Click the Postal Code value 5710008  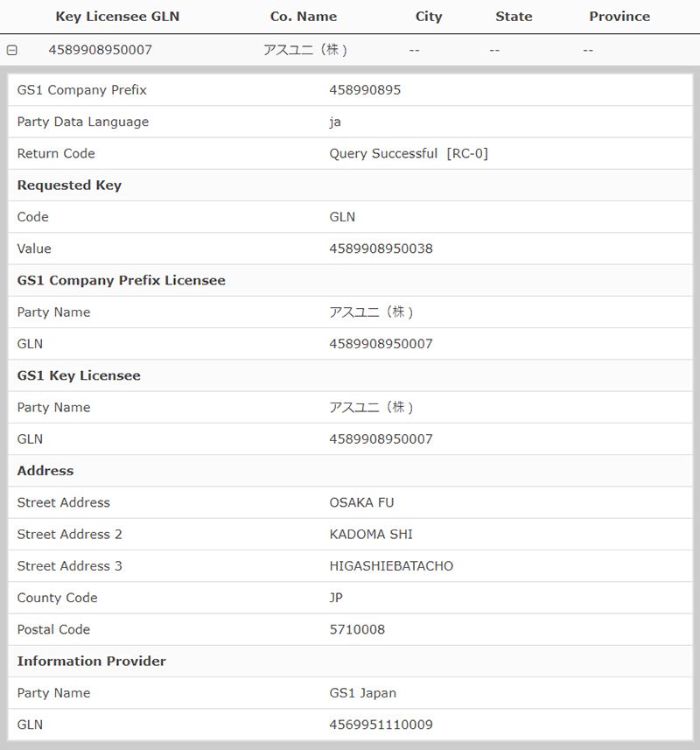click(357, 629)
